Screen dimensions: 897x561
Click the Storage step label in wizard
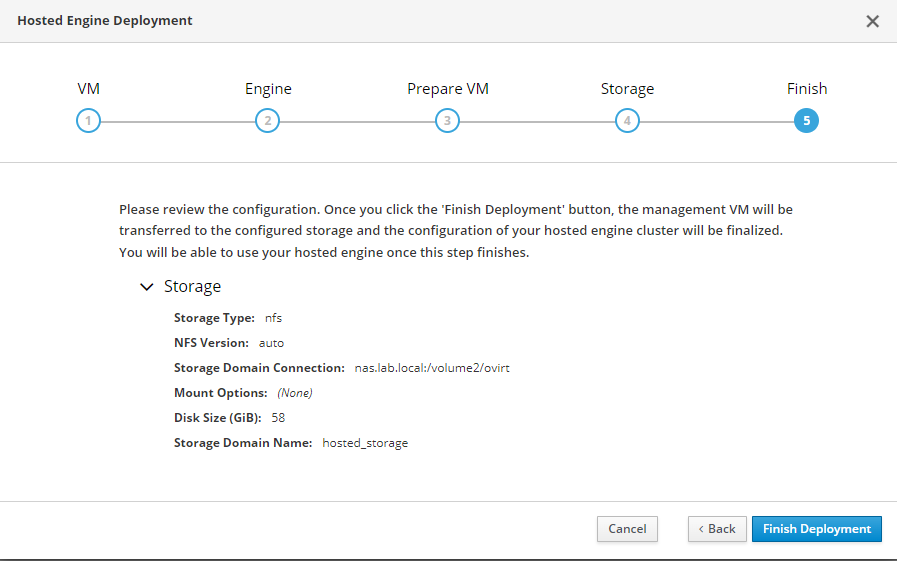click(x=627, y=89)
